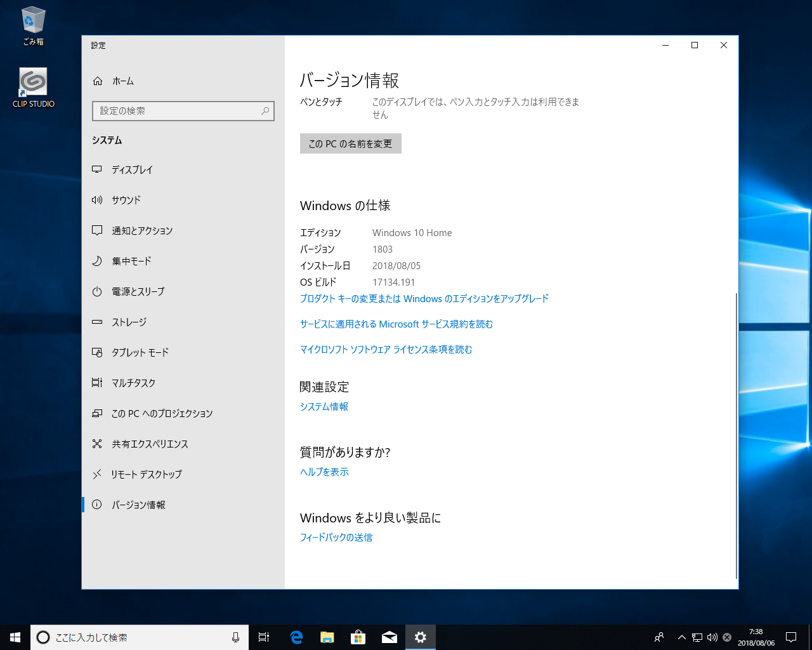Image resolution: width=812 pixels, height=650 pixels.
Task: Open the Storage drive icon
Action: pyautogui.click(x=97, y=322)
